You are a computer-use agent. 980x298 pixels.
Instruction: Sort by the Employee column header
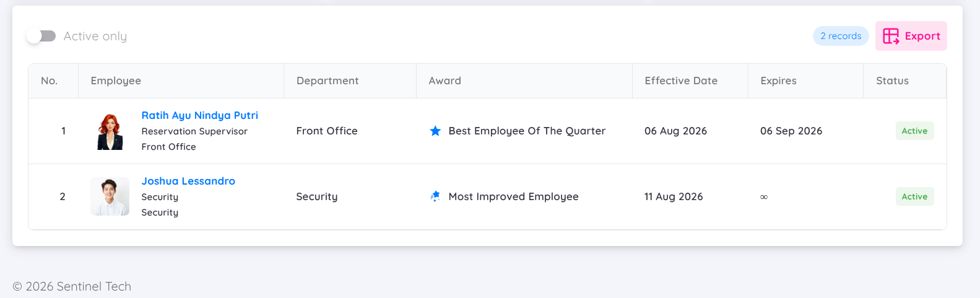tap(116, 81)
